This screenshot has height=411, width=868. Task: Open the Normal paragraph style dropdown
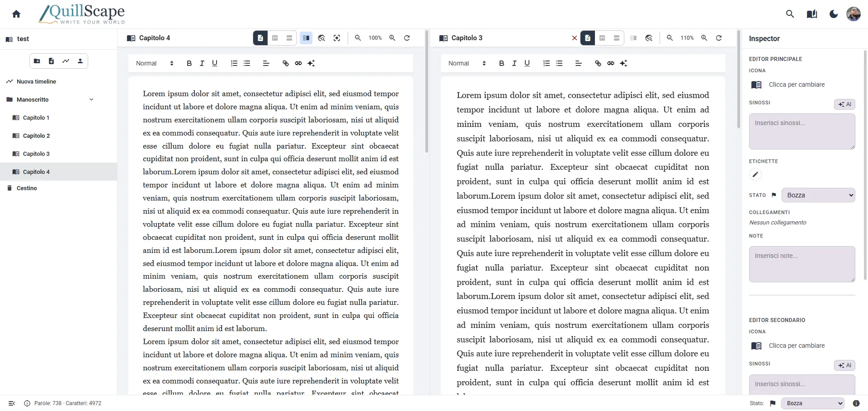pyautogui.click(x=154, y=63)
